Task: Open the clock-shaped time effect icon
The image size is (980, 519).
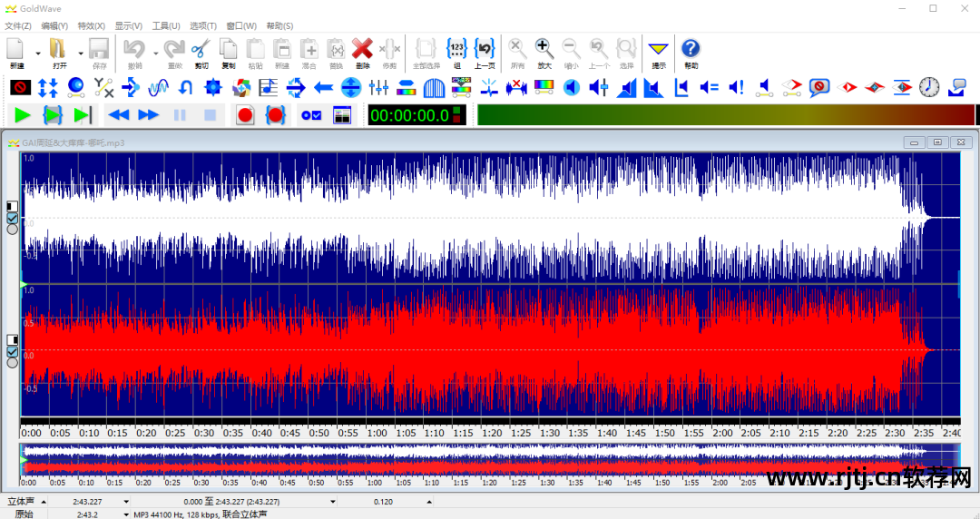Action: coord(929,87)
